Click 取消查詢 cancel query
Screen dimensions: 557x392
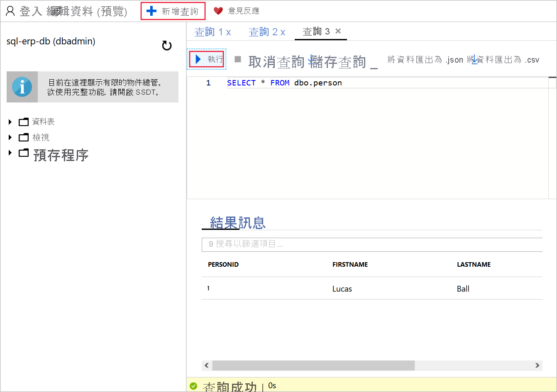pos(276,62)
